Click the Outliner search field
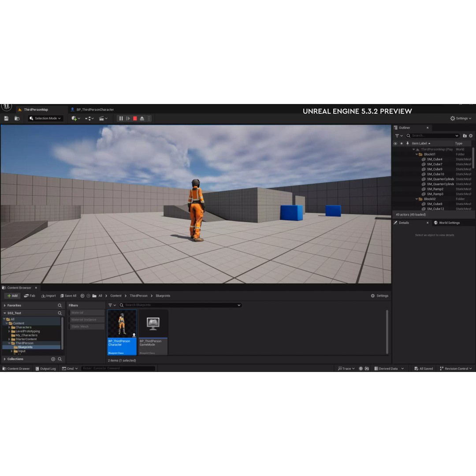Image resolution: width=476 pixels, height=476 pixels. coord(433,136)
